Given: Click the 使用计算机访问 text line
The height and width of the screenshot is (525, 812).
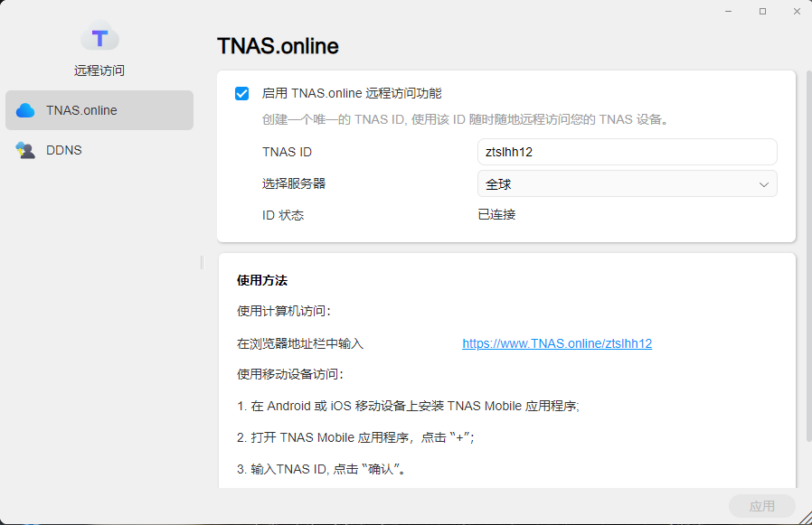Looking at the screenshot, I should (x=284, y=311).
